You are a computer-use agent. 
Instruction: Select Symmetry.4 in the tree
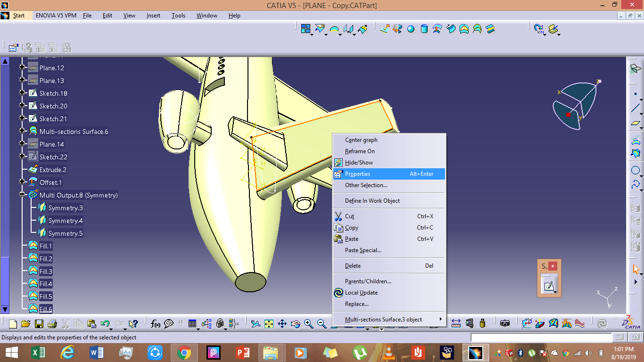[x=66, y=221]
